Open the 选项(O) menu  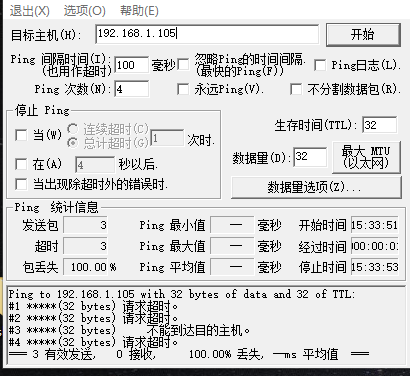coord(85,11)
